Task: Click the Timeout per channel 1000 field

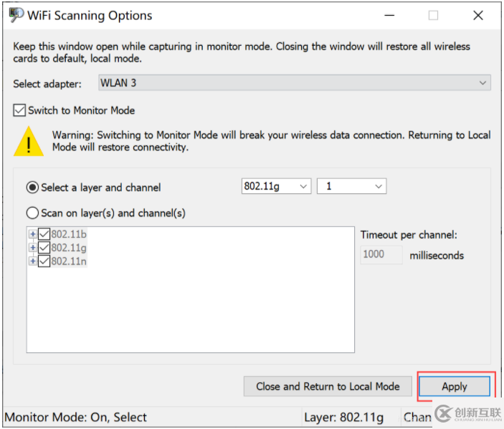Action: click(381, 255)
